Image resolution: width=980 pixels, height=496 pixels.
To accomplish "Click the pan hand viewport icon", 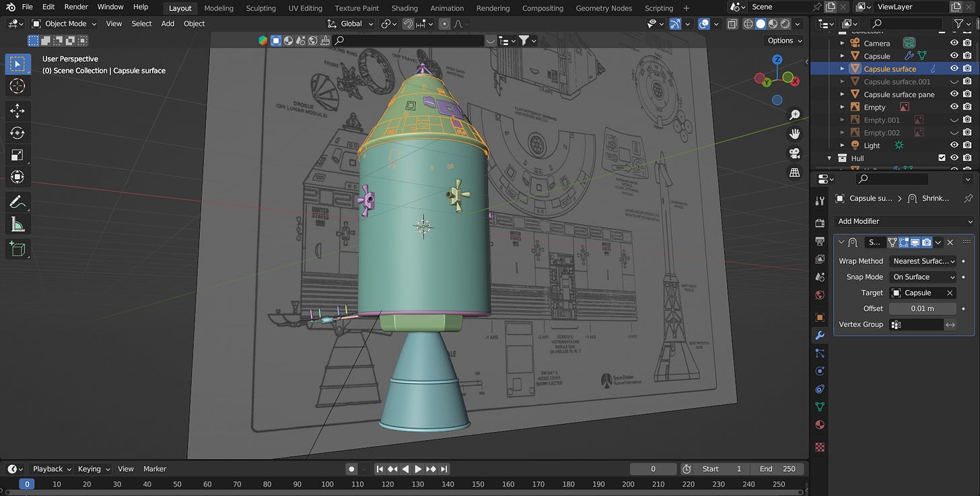I will [795, 134].
